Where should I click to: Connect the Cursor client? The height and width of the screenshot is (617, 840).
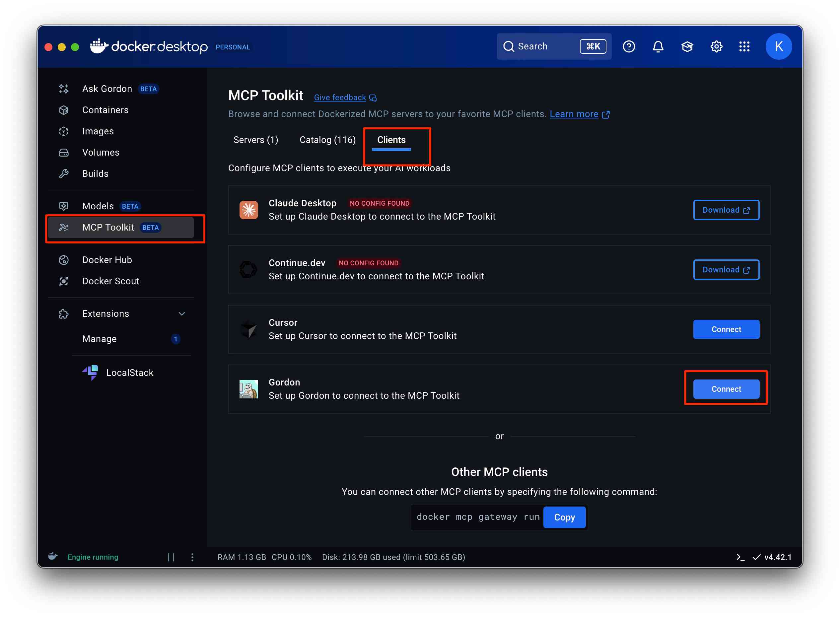[726, 329]
